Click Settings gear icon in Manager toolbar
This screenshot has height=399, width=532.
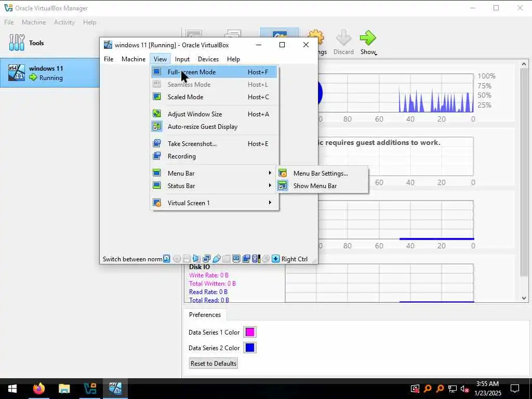pos(315,38)
